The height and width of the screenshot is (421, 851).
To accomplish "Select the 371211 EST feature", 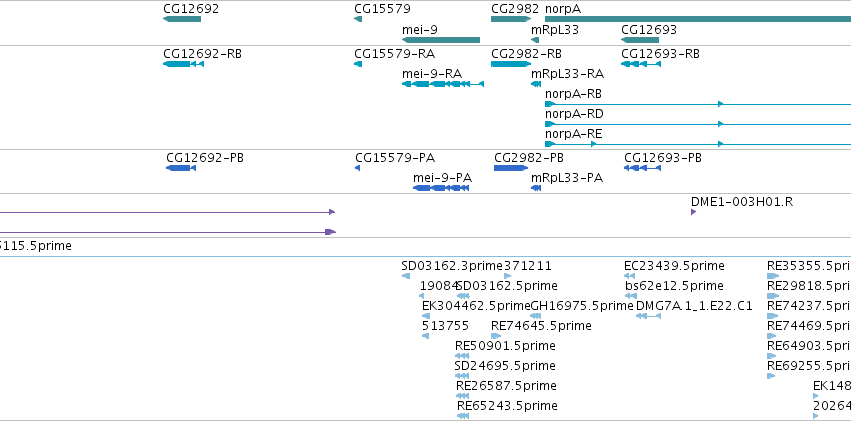I will click(508, 276).
